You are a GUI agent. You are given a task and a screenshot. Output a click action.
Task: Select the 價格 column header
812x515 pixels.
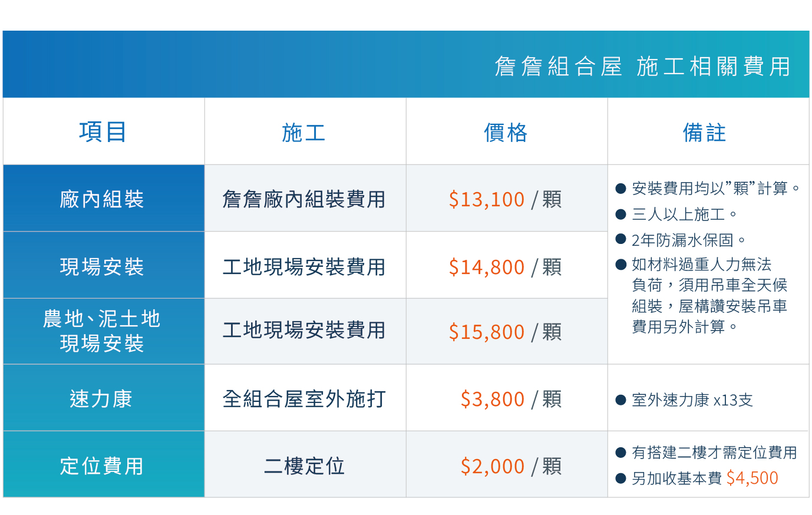(x=506, y=133)
